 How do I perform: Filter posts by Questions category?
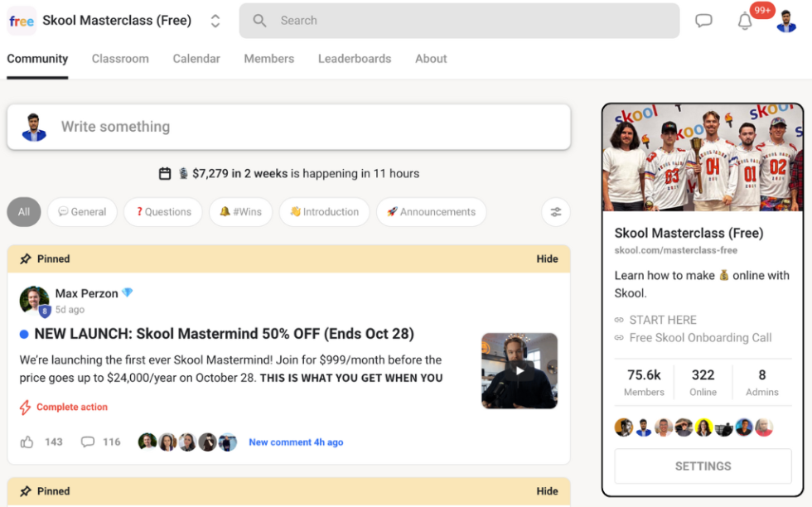pyautogui.click(x=163, y=212)
